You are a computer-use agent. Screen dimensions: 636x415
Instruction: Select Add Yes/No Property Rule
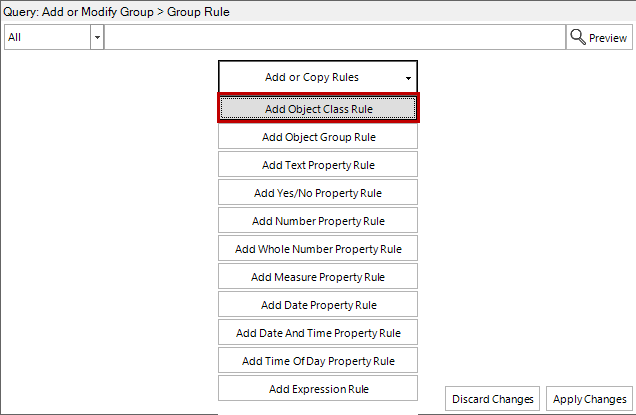(318, 193)
